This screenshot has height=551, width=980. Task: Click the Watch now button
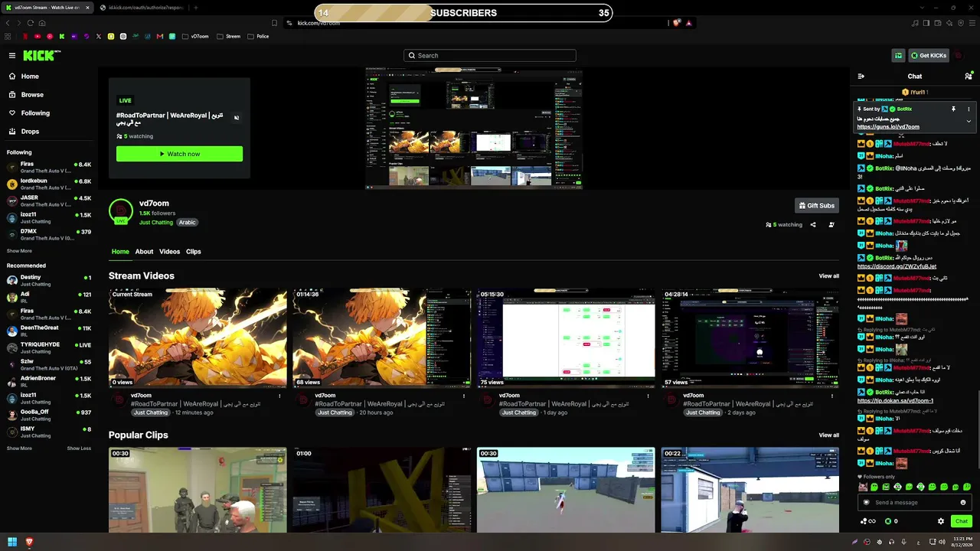pos(179,154)
